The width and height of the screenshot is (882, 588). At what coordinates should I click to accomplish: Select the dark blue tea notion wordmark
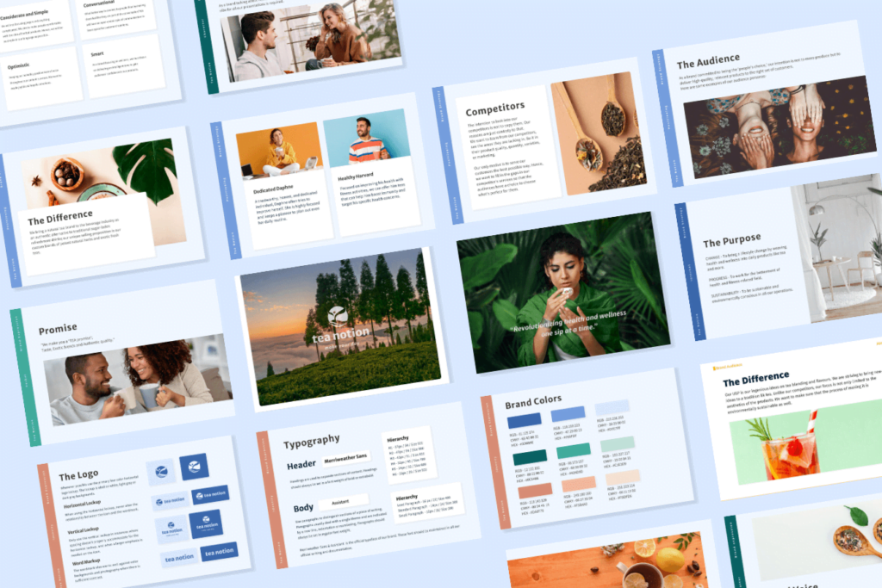[218, 551]
